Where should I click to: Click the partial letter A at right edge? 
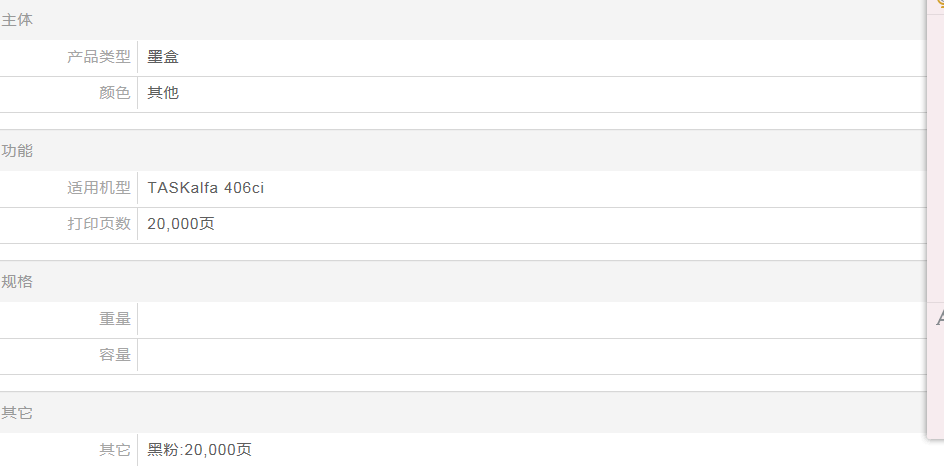pyautogui.click(x=939, y=319)
